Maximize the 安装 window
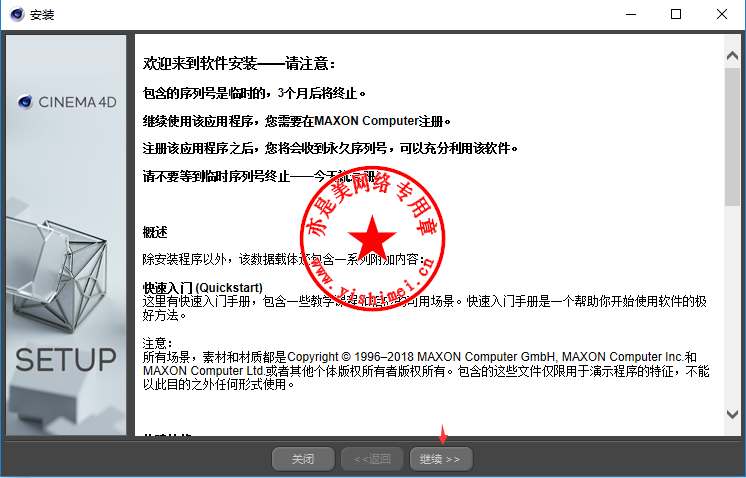 [676, 14]
